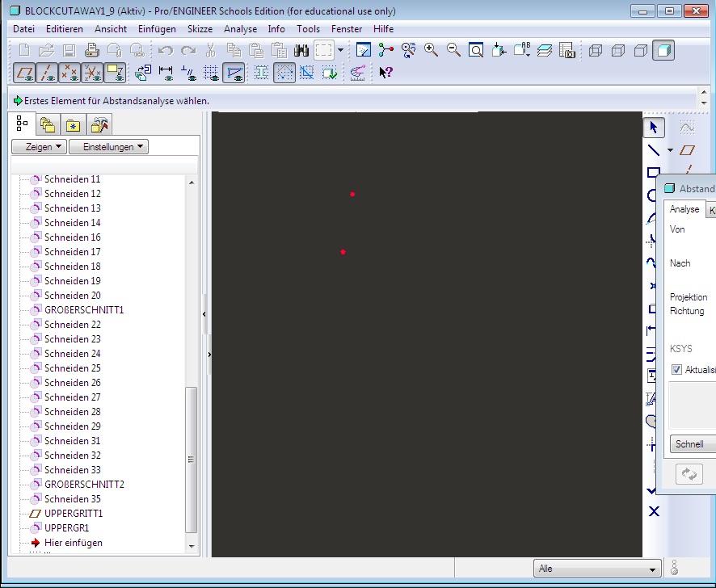716x588 pixels.
Task: Toggle sketch dimension display
Action: [x=166, y=73]
